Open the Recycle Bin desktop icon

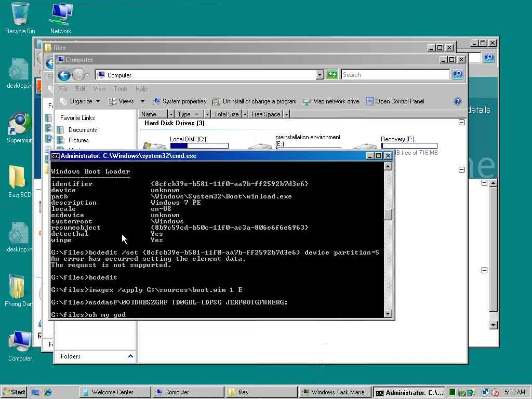pos(20,18)
